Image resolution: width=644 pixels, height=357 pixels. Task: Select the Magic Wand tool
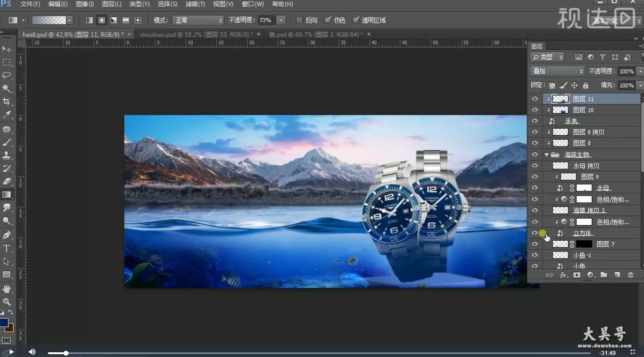tap(7, 89)
